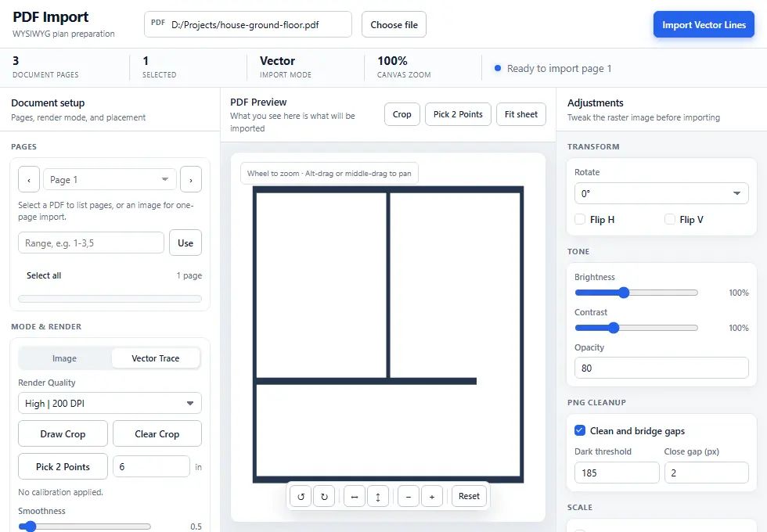The image size is (767, 532).
Task: Click the Opacity input field
Action: pos(661,368)
